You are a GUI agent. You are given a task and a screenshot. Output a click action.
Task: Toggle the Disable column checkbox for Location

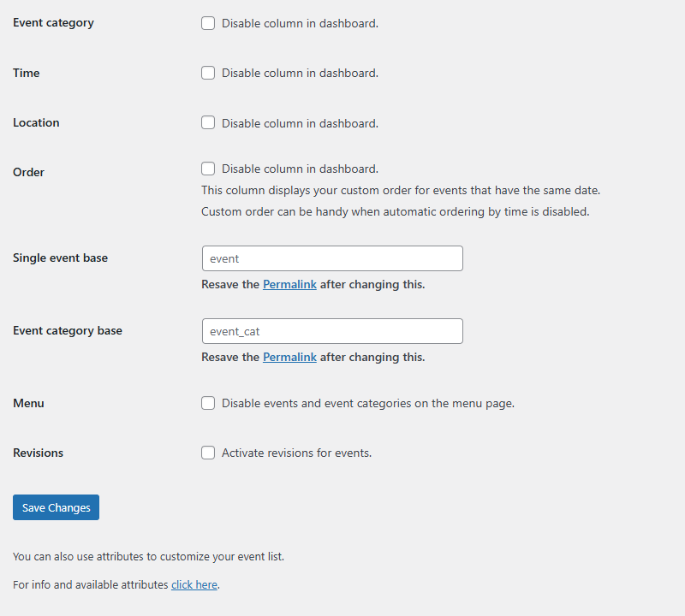coord(208,122)
